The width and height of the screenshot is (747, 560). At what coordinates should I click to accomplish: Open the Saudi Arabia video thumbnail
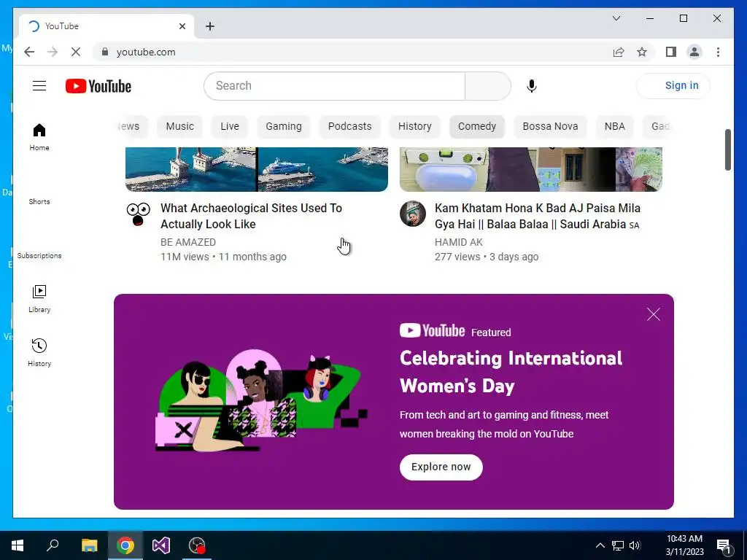coord(531,169)
